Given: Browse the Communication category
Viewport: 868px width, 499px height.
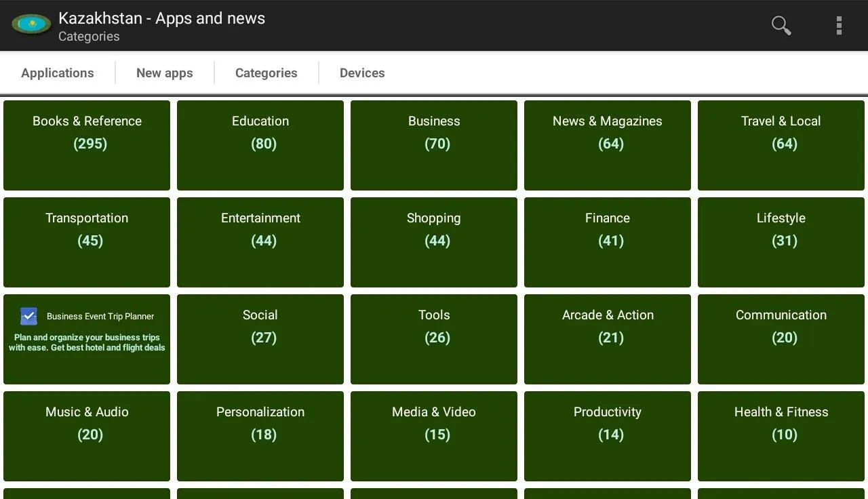Looking at the screenshot, I should click(x=781, y=340).
